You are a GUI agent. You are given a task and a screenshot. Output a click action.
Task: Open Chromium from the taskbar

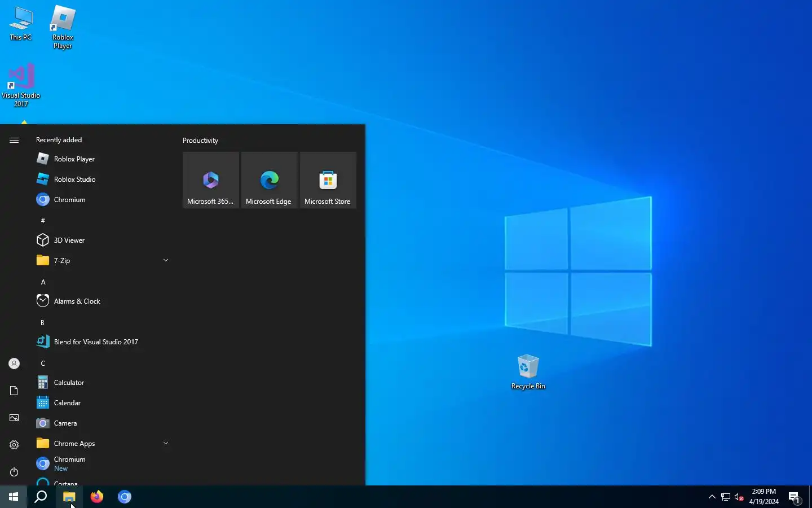click(x=125, y=497)
